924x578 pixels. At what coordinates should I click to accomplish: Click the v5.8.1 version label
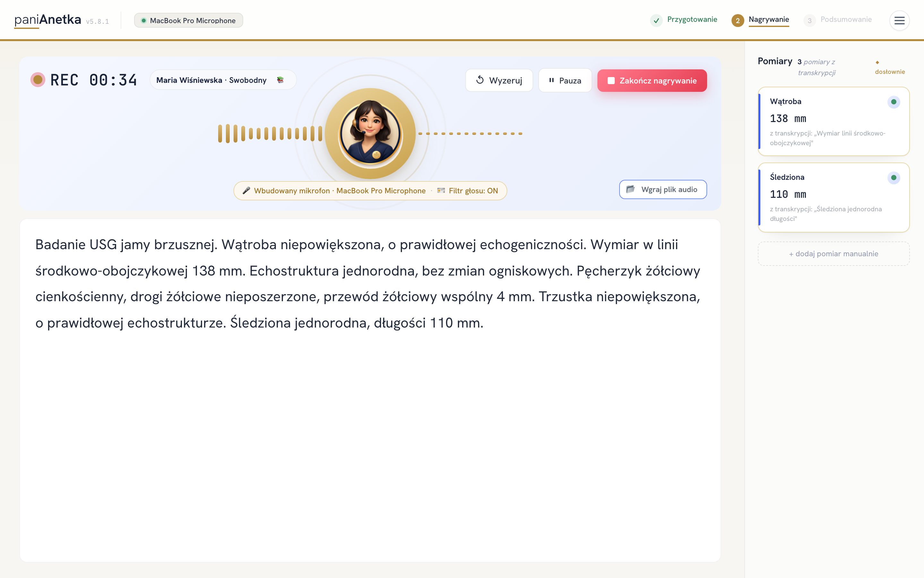tap(97, 22)
